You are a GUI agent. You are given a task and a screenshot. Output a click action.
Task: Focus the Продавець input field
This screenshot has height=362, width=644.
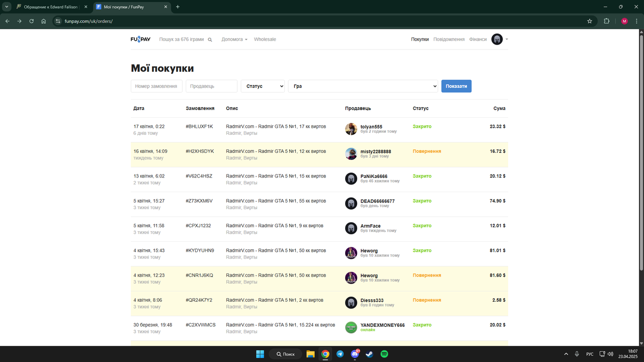[211, 86]
